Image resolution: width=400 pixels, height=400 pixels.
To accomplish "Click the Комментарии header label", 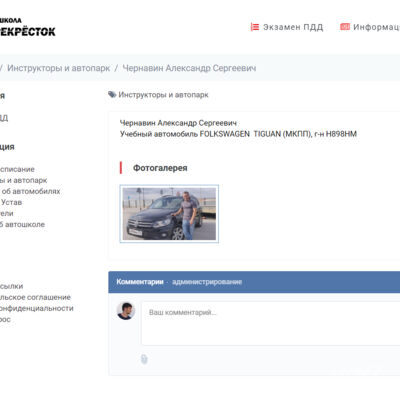I will tap(140, 282).
